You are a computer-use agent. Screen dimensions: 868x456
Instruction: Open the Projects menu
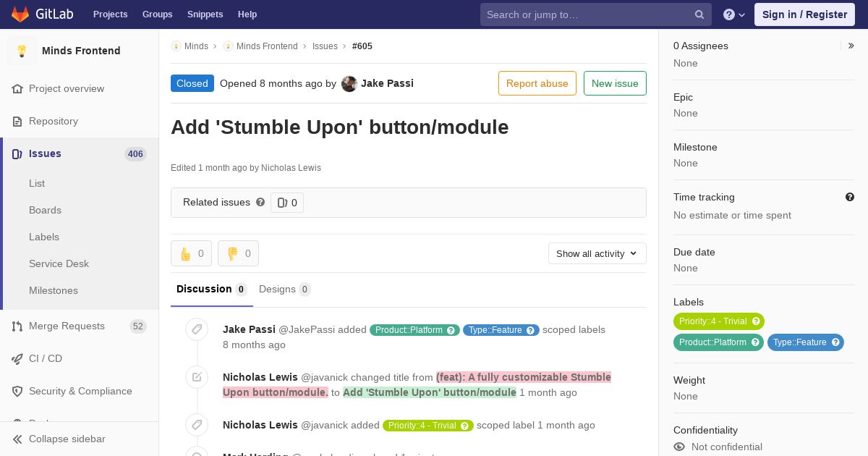[110, 14]
